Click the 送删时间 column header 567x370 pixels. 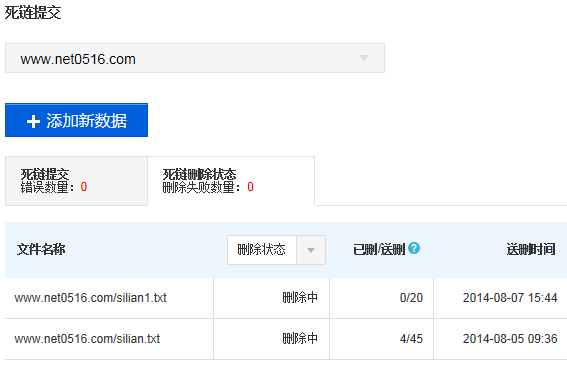[x=531, y=249]
